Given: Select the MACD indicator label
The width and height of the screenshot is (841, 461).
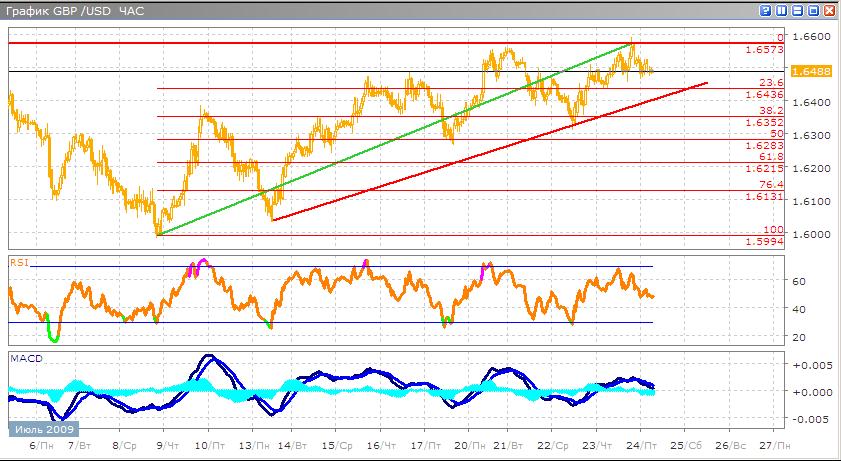Looking at the screenshot, I should pyautogui.click(x=23, y=357).
